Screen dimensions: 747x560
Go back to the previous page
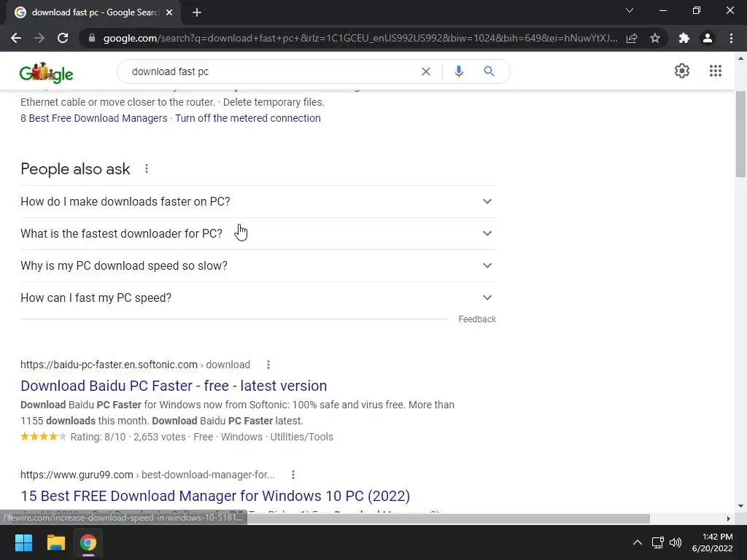click(x=16, y=38)
